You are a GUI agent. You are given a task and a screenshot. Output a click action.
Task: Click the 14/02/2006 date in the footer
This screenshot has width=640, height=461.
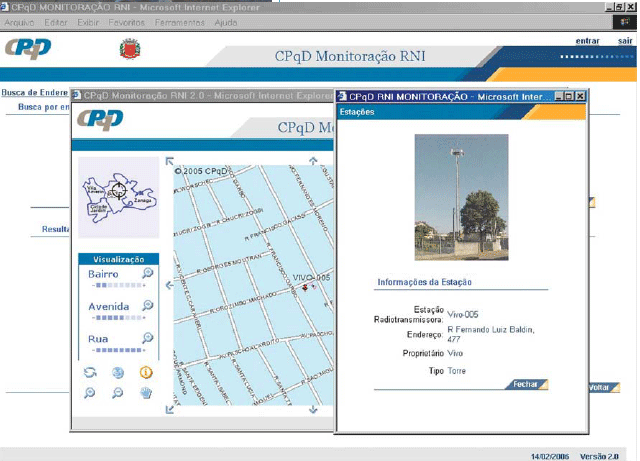[550, 456]
